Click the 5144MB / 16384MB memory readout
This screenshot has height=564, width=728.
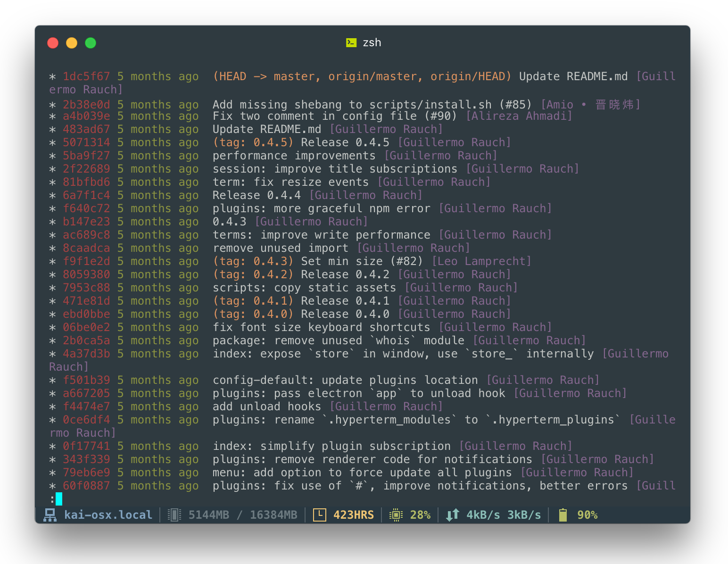point(243,515)
